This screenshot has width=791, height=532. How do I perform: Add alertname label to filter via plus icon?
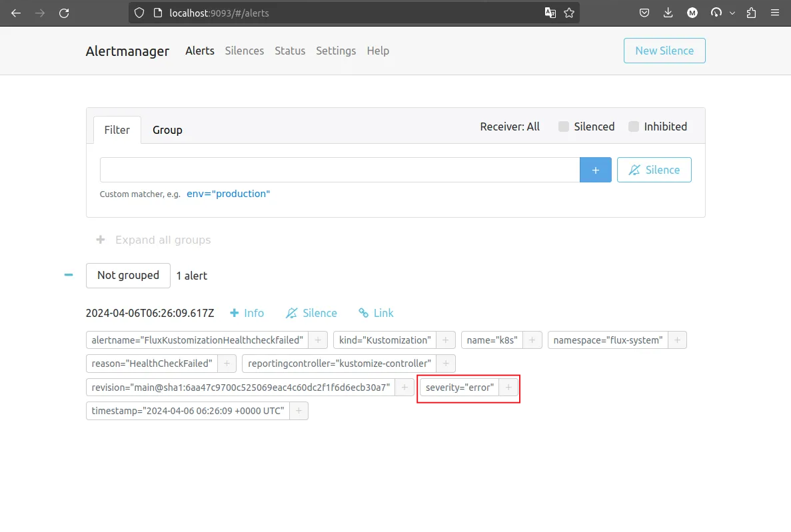[318, 340]
